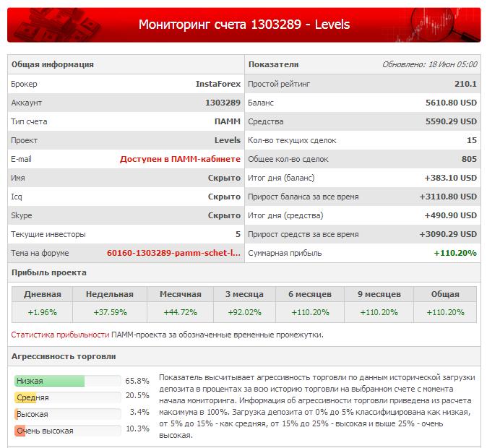Click the 'Показатели' section header
Image resolution: width=487 pixels, height=448 pixels.
pos(274,64)
